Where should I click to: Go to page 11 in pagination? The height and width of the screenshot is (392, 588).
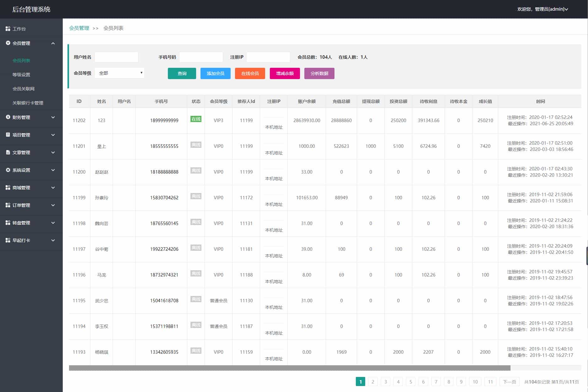pos(490,382)
